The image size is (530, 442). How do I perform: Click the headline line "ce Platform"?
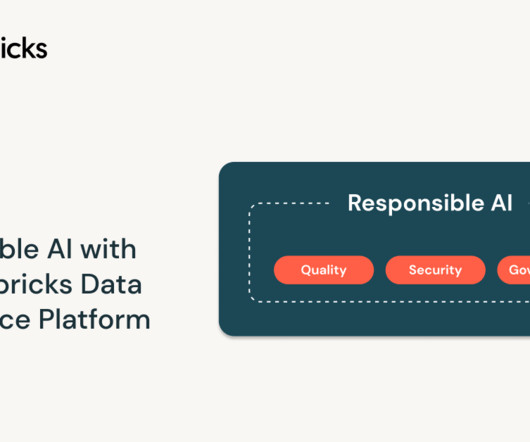tap(75, 320)
